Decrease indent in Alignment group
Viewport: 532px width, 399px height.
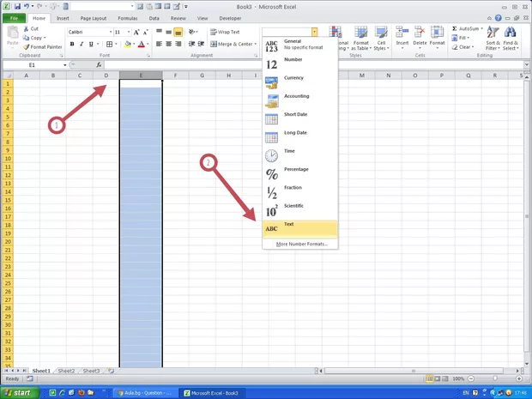[191, 44]
